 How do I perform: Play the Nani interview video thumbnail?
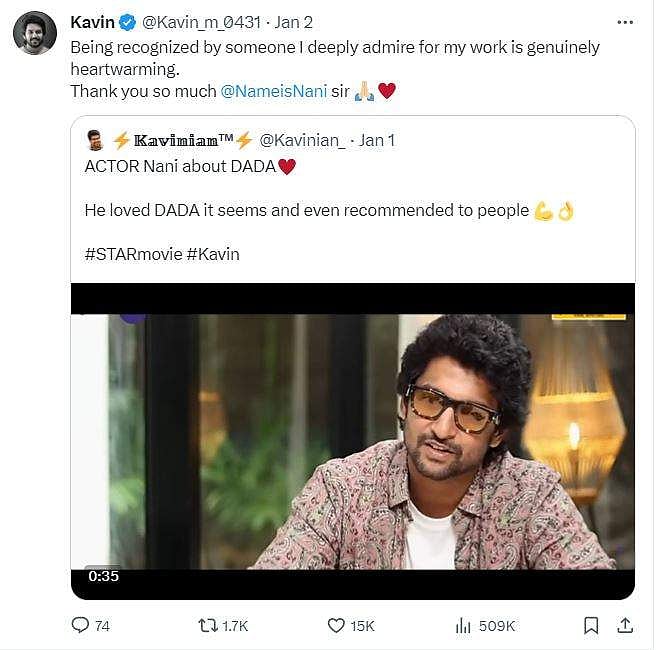coord(352,440)
